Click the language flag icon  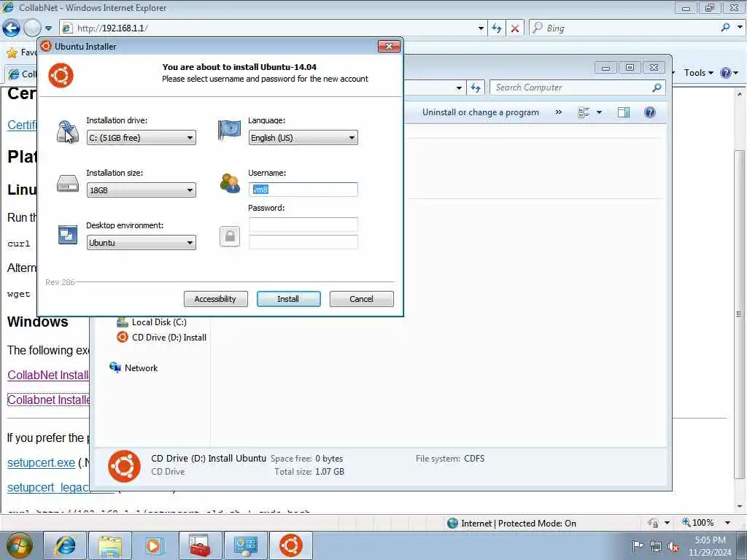[229, 130]
